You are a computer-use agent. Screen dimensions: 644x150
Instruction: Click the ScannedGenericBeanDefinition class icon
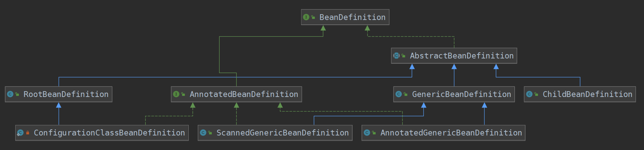tap(203, 133)
